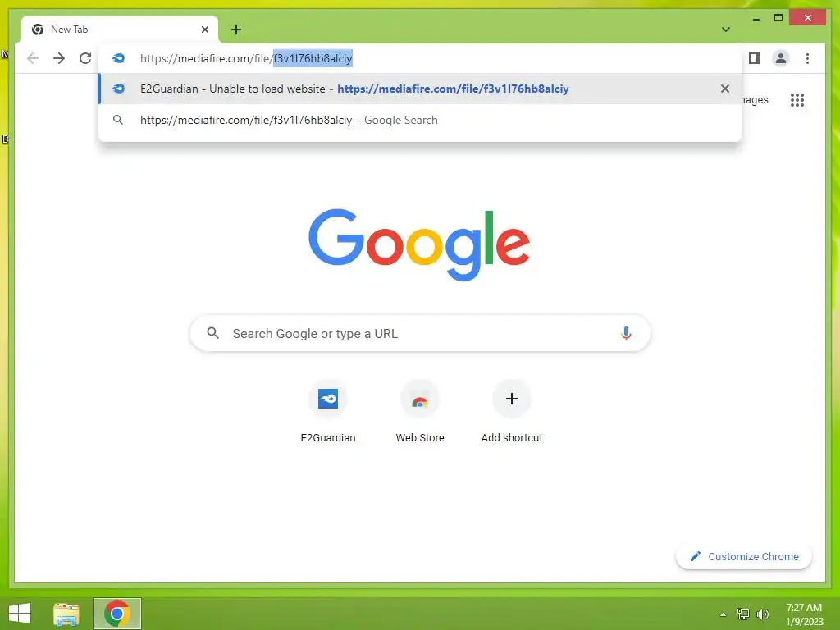Viewport: 840px width, 630px height.
Task: Open the user profile avatar button
Action: pyautogui.click(x=781, y=58)
